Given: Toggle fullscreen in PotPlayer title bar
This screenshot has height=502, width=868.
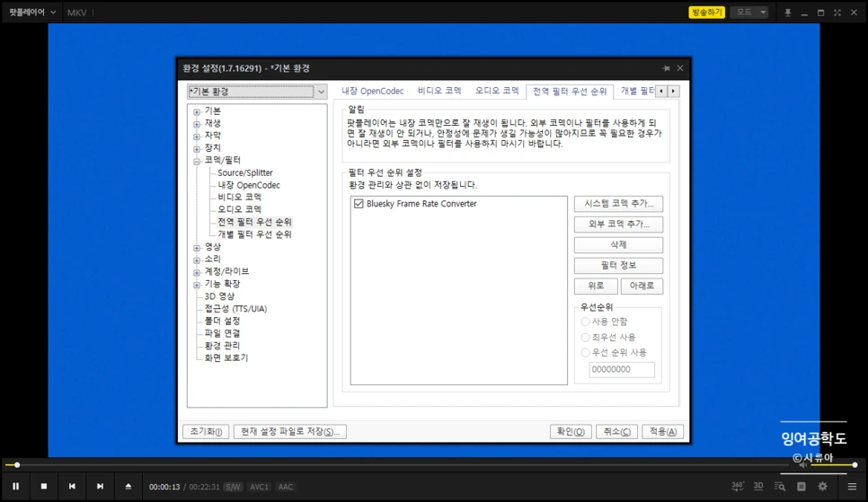Looking at the screenshot, I should pos(837,13).
